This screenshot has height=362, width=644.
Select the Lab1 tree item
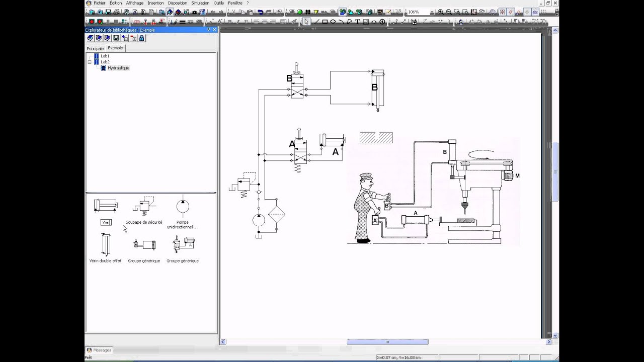coord(105,56)
